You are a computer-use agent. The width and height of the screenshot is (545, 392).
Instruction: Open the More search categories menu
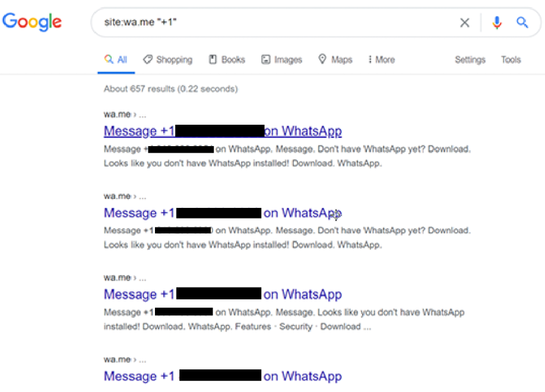381,59
